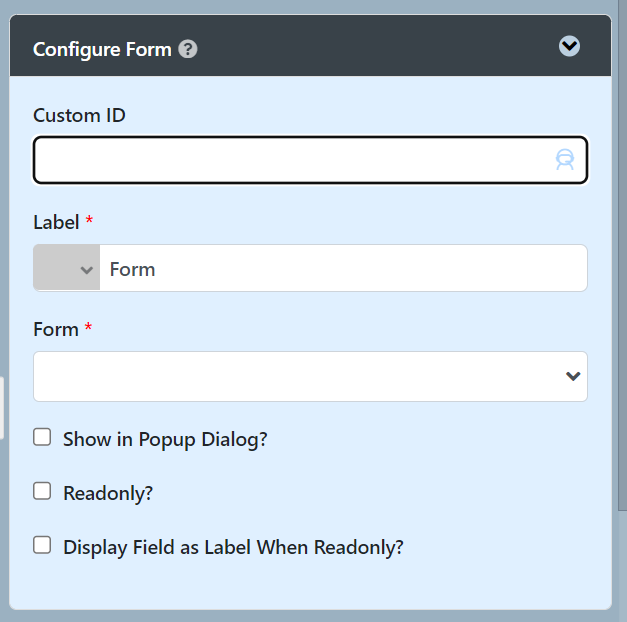Check Display Field as Label When Readonly box

tap(42, 545)
